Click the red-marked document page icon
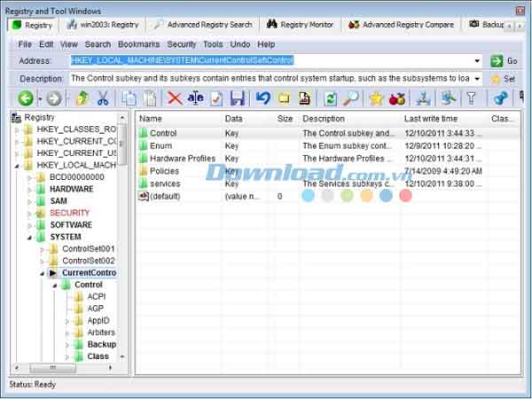Screen dimensions: 532x399 (304, 98)
